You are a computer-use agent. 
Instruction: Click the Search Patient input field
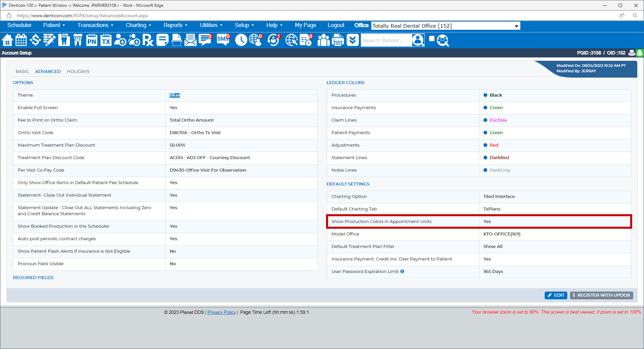point(386,41)
